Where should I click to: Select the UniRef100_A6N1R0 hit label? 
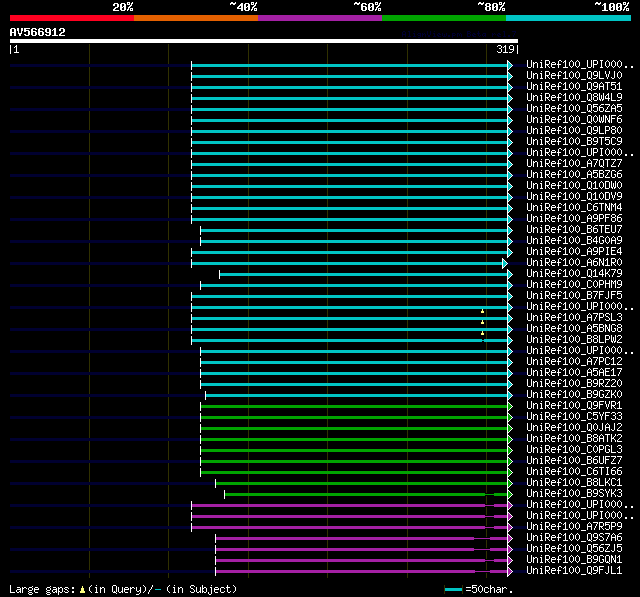(574, 262)
